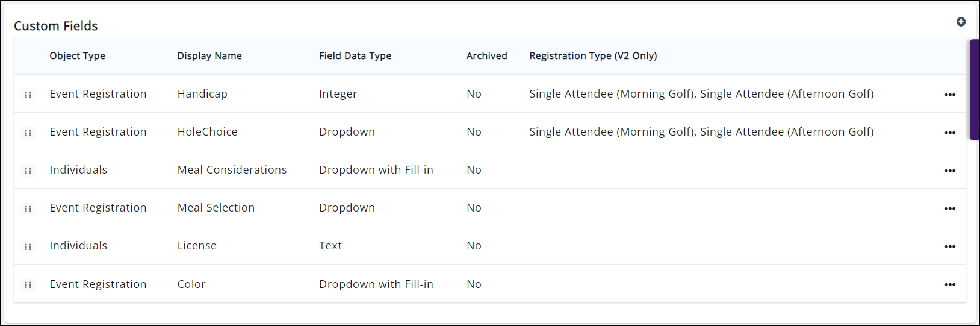Click the Archived column header
This screenshot has width=980, height=326.
point(486,55)
